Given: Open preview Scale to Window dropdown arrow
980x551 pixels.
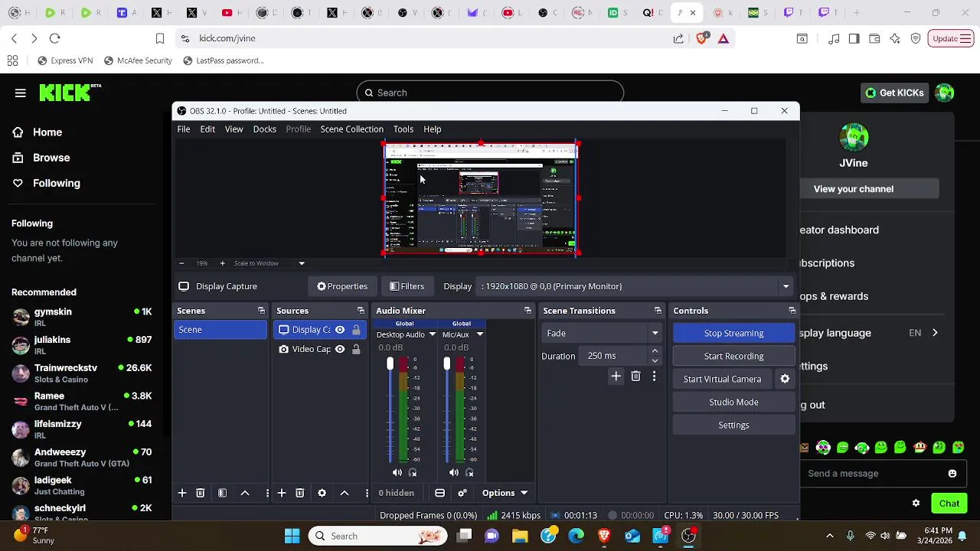Looking at the screenshot, I should 302,263.
